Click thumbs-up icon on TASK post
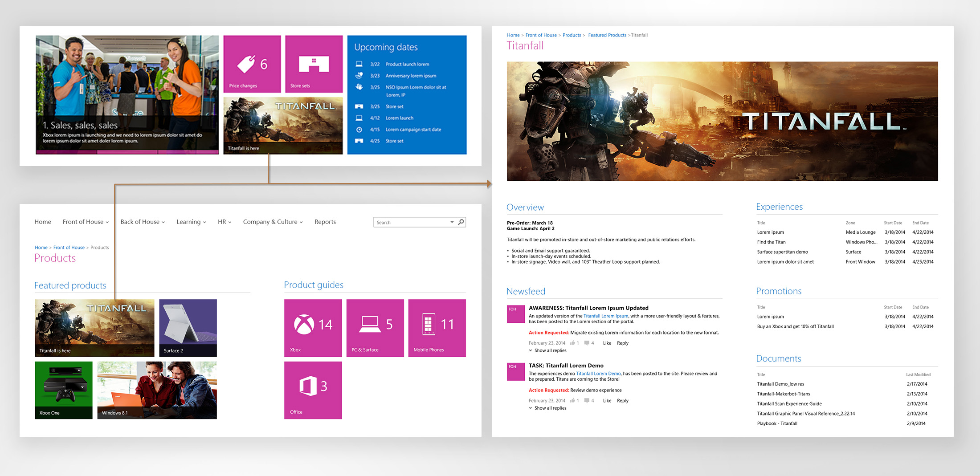Image resolution: width=980 pixels, height=476 pixels. pos(572,400)
